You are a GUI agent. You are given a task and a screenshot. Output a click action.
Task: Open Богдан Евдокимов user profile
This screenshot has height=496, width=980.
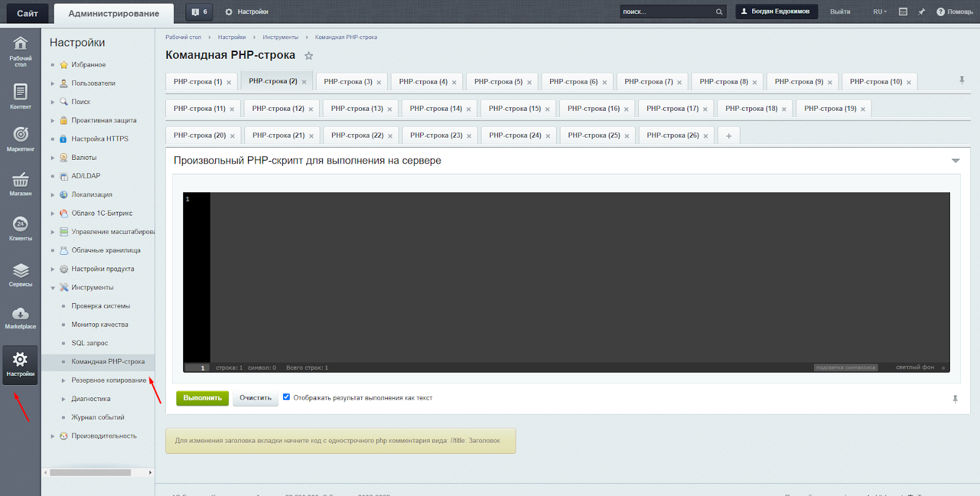point(776,12)
